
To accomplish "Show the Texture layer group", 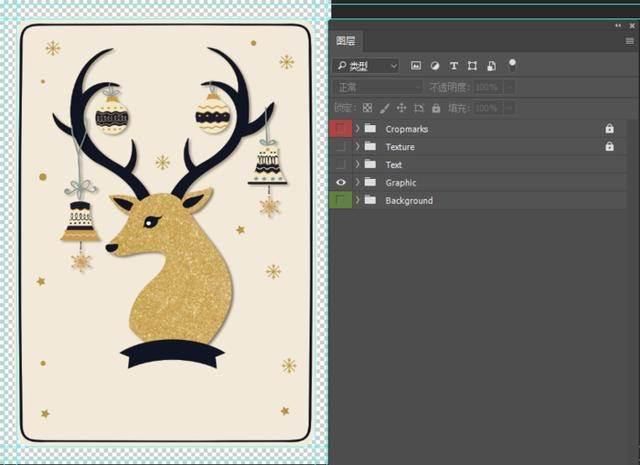I will click(x=341, y=147).
